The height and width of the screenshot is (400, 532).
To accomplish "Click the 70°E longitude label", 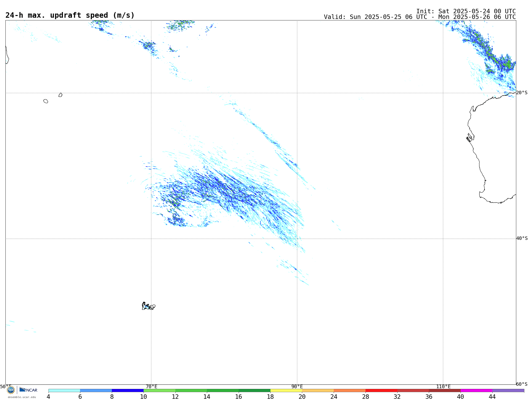I will 151,386.
